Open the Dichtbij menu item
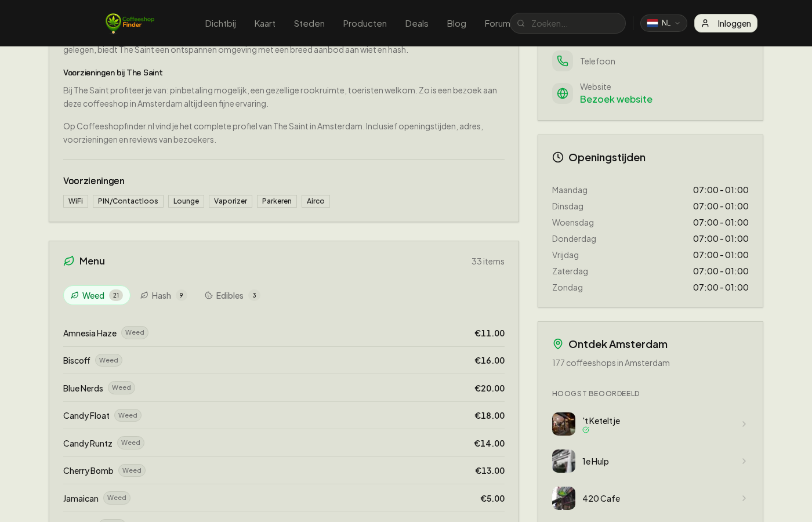The image size is (812, 522). (x=220, y=23)
